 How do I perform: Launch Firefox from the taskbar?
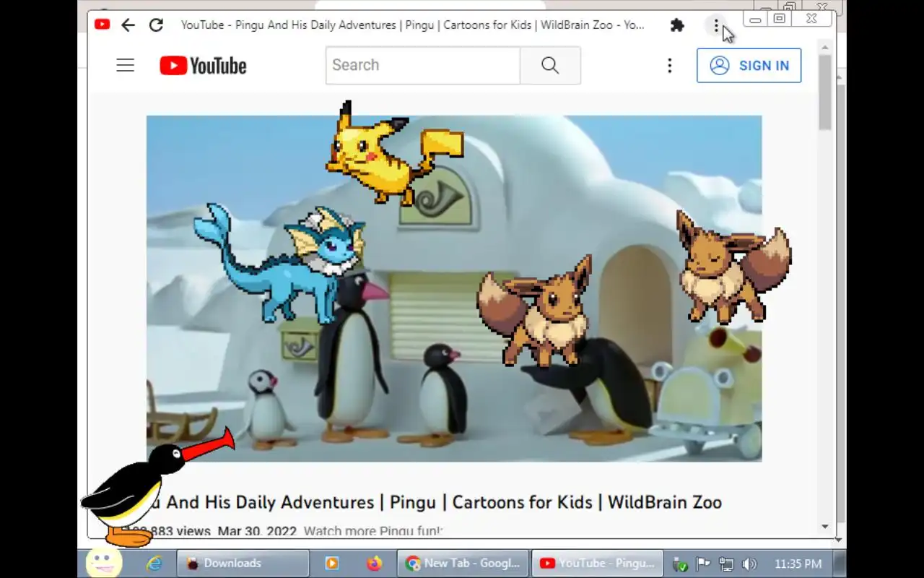[x=374, y=564]
